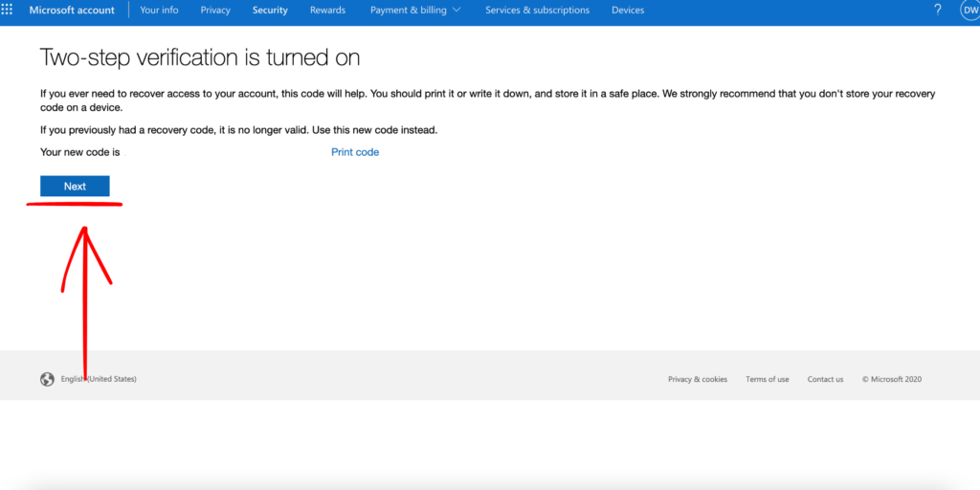Open Services & subscriptions
Image resolution: width=980 pixels, height=490 pixels.
pyautogui.click(x=537, y=11)
